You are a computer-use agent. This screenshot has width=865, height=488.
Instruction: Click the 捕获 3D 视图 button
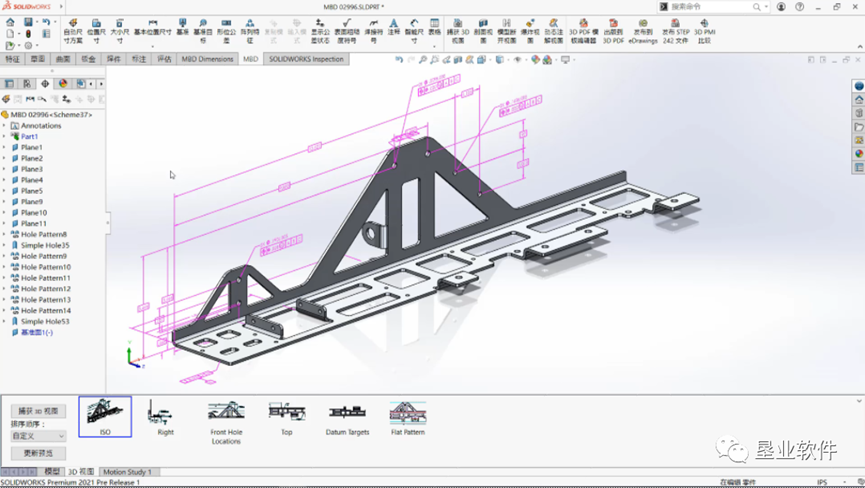(x=38, y=411)
